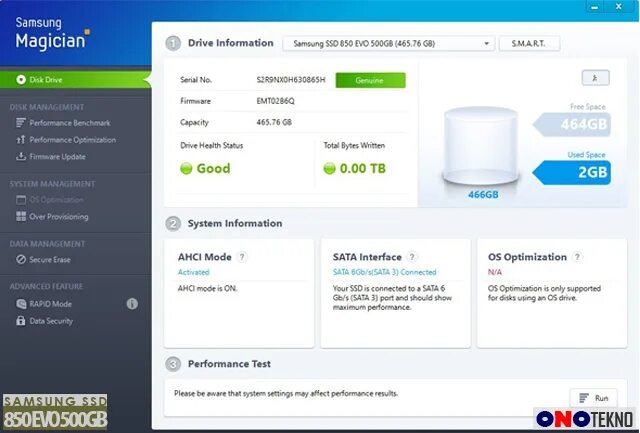Open the grayed OS Optimization sidebar item
Screen dimensions: 640x433
tap(56, 200)
